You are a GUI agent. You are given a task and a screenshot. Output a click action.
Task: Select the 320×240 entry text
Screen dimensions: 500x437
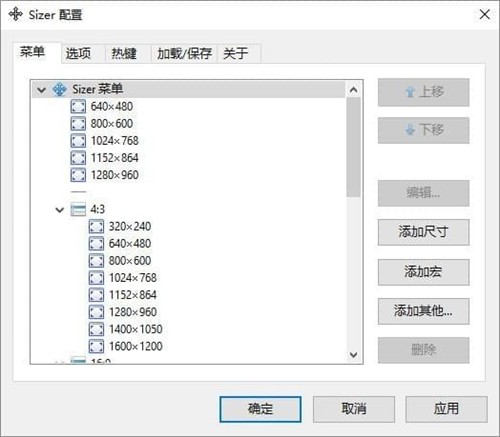pos(130,227)
